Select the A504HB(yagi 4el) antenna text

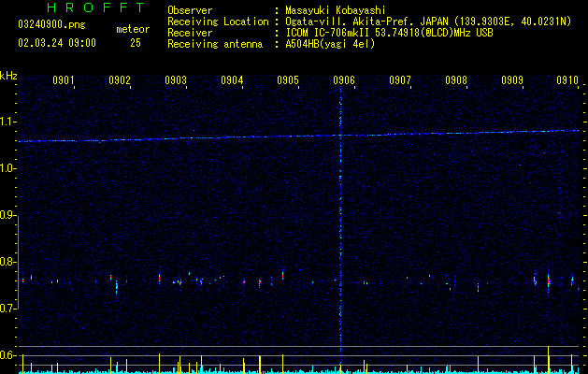[x=330, y=44]
